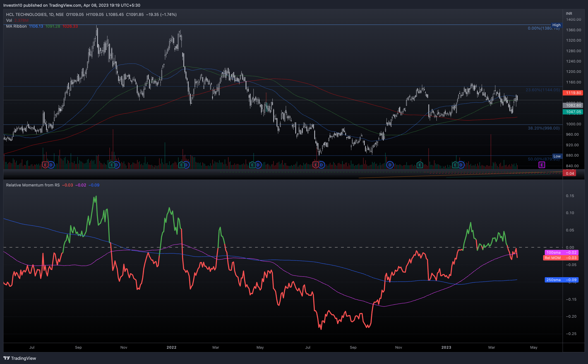Image resolution: width=588 pixels, height=364 pixels.
Task: Click the dividend D marker near July 2021
Action: (51, 165)
